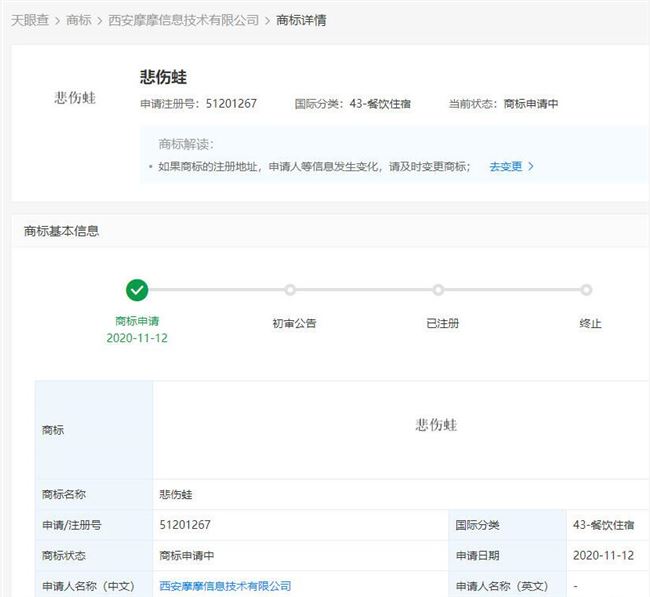Select the 初审公告 timeline step circle
The height and width of the screenshot is (597, 650).
tap(290, 290)
